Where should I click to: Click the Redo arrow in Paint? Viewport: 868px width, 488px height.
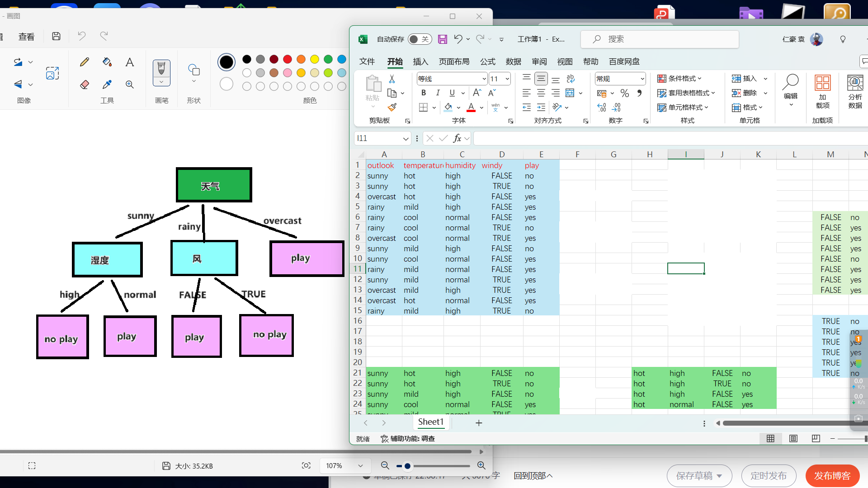(x=104, y=36)
